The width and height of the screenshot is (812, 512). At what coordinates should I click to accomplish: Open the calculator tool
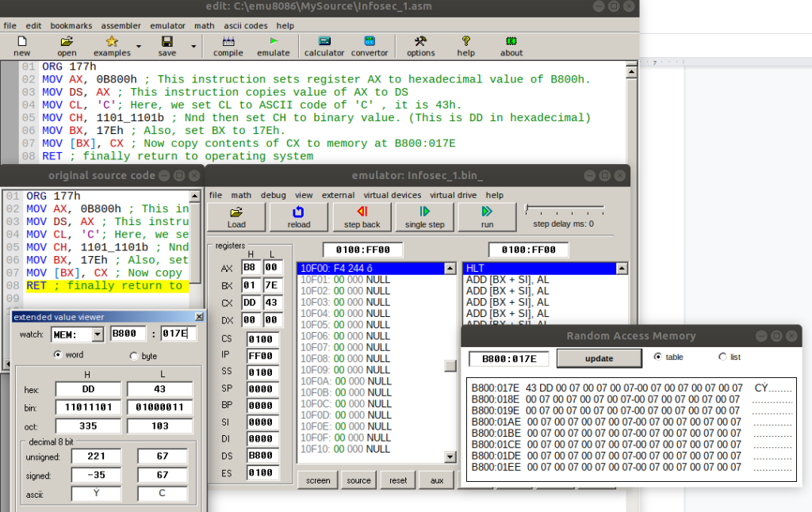click(324, 46)
